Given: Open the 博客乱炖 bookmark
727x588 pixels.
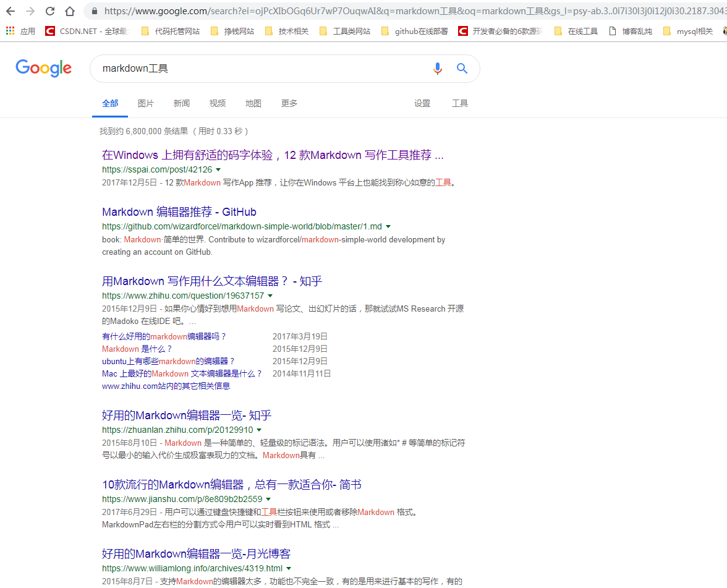Looking at the screenshot, I should click(631, 31).
